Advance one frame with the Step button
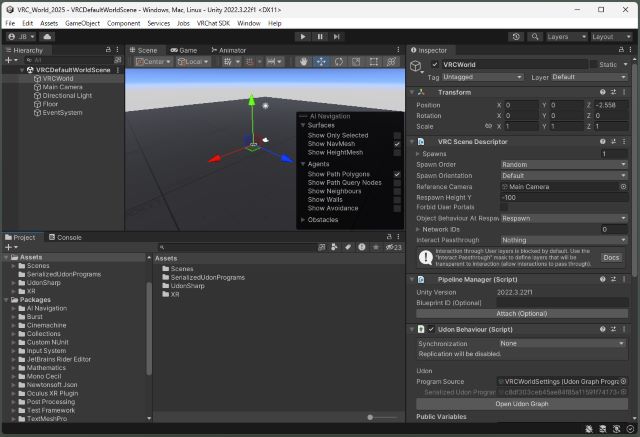This screenshot has width=640, height=437. pos(336,37)
